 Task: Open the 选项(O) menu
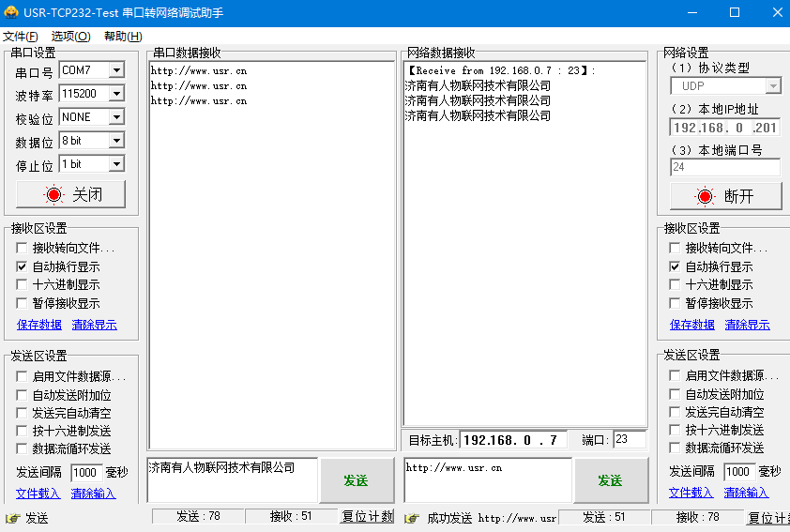[x=70, y=37]
